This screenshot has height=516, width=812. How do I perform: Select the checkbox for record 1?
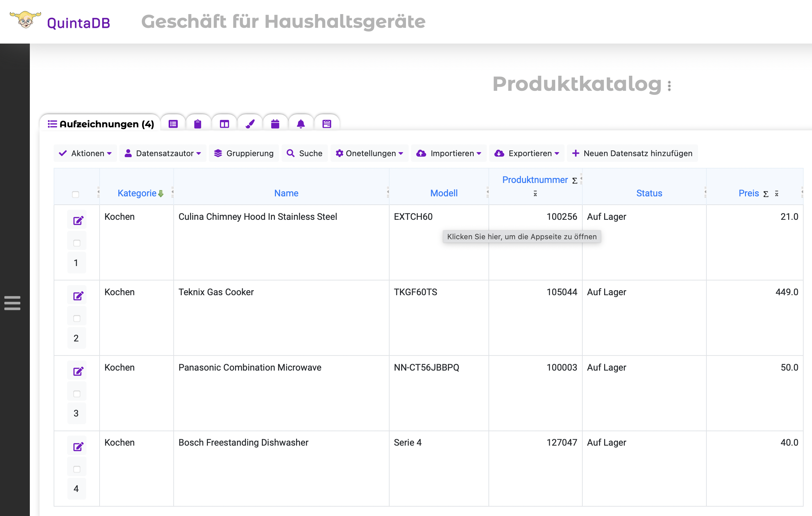tap(77, 243)
